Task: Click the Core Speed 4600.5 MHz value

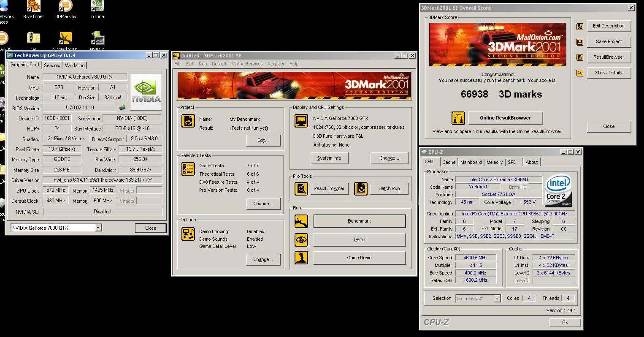Action: (476, 258)
